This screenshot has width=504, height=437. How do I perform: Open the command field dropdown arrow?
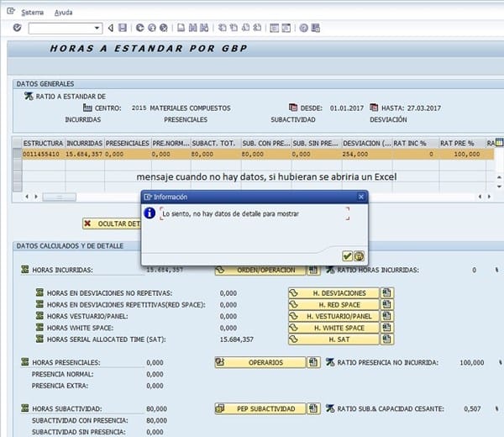click(x=97, y=29)
